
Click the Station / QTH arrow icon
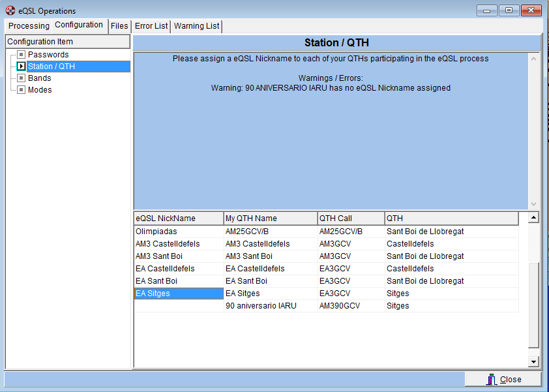(x=21, y=67)
